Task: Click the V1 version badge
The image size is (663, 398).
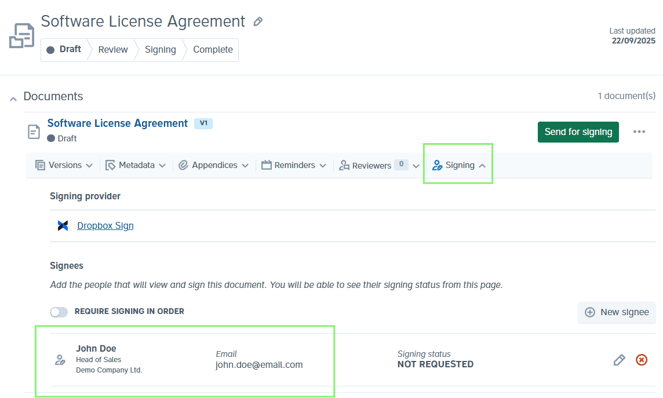Action: [x=203, y=123]
